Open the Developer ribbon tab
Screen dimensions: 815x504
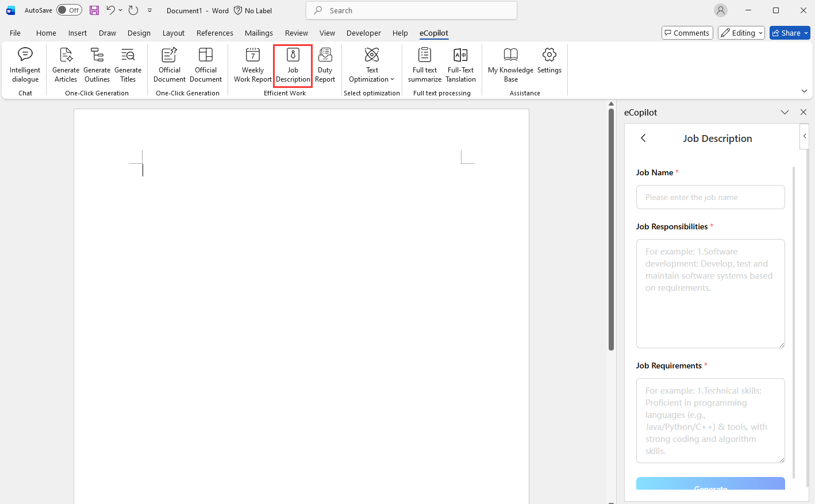point(363,33)
